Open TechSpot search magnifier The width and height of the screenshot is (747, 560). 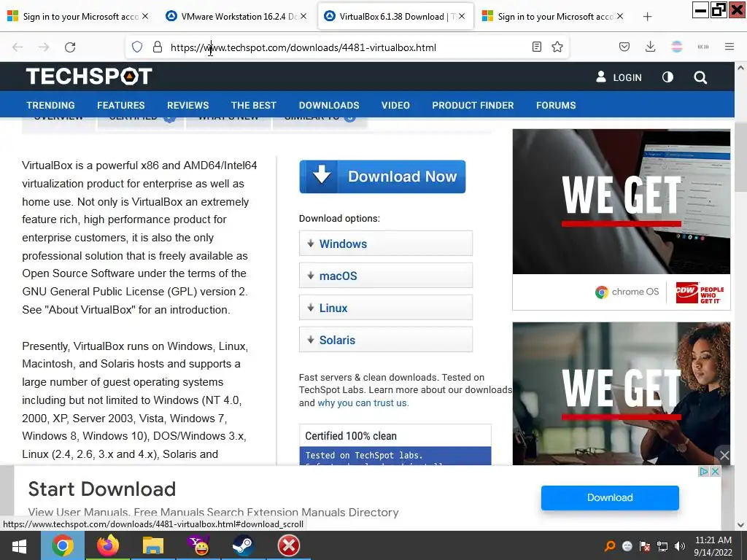tap(700, 77)
